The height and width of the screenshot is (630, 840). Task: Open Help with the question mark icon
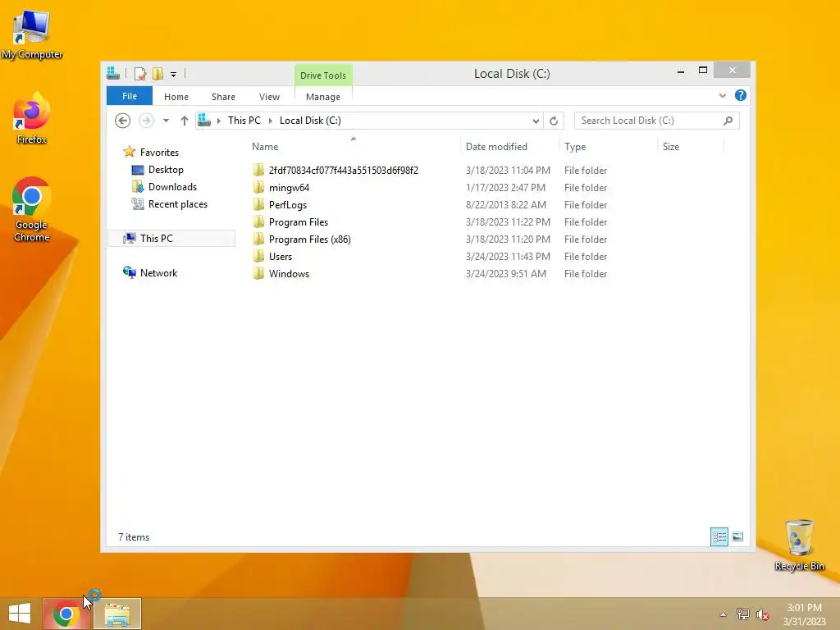point(741,95)
